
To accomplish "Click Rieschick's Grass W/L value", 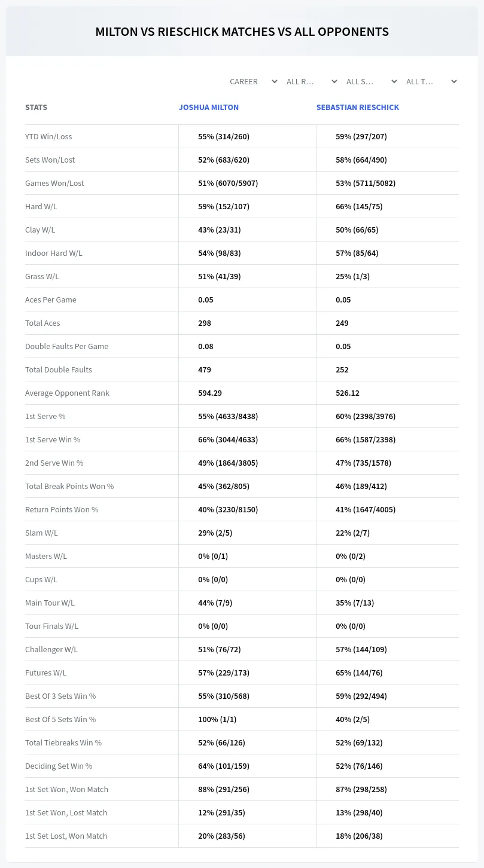I will point(352,276).
